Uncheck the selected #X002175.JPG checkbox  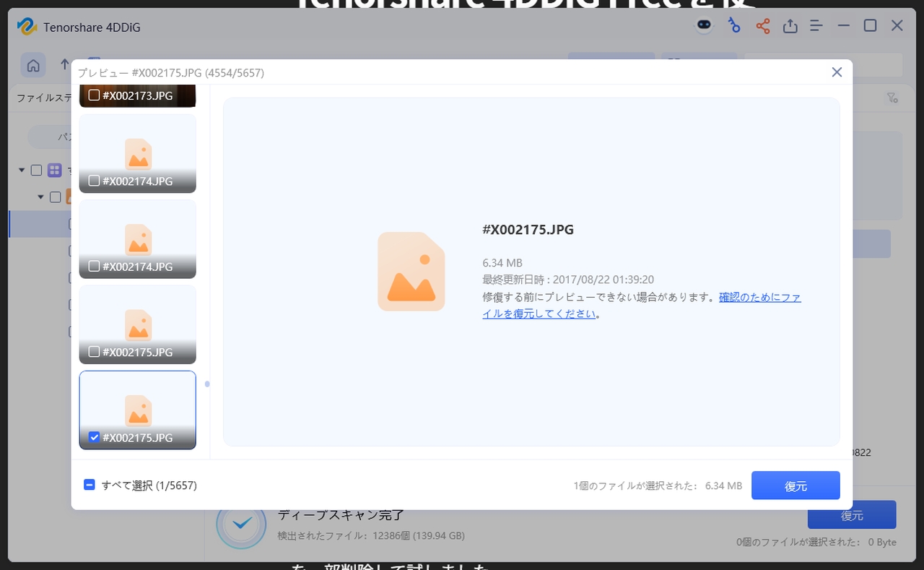pyautogui.click(x=94, y=437)
